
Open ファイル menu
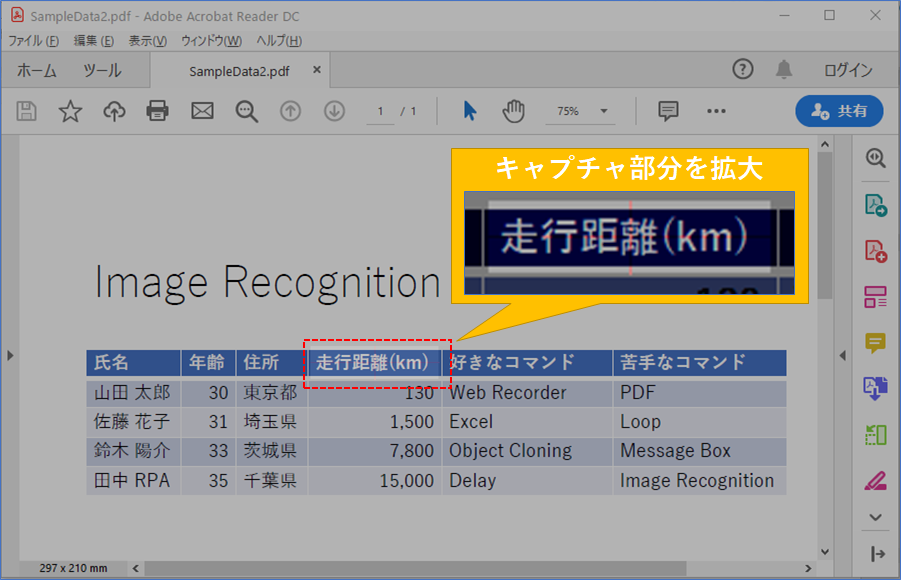tap(33, 41)
